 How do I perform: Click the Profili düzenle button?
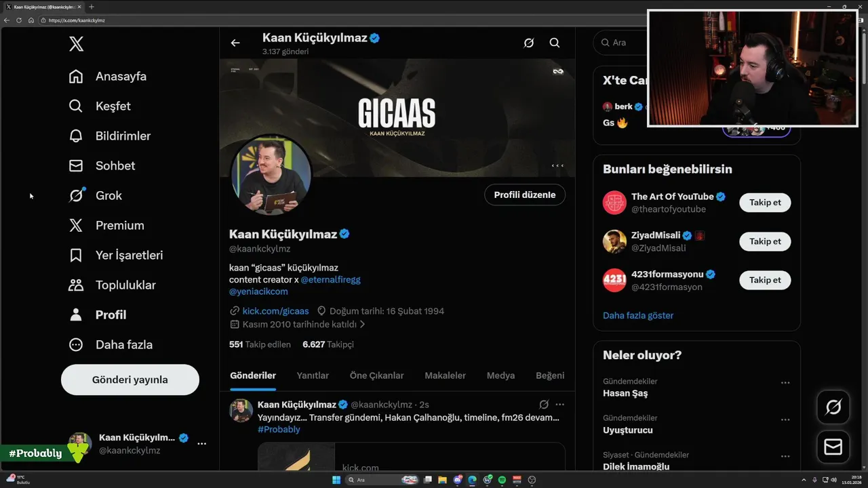pos(525,195)
